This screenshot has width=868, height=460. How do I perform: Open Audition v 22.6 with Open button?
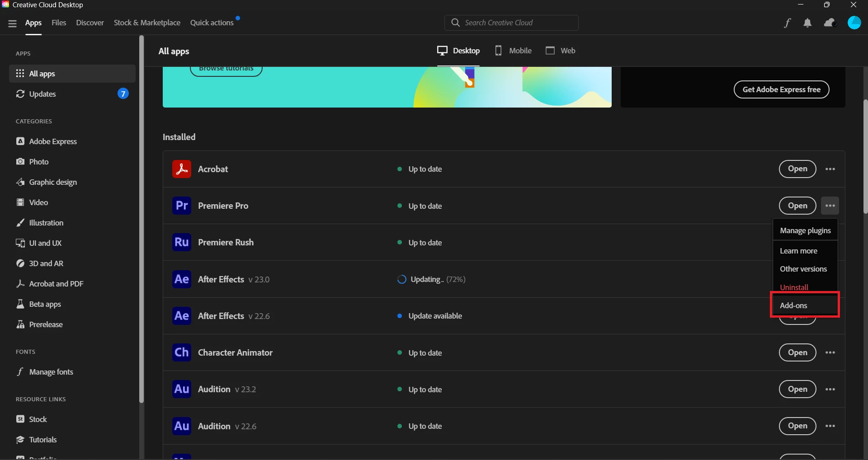tap(797, 426)
